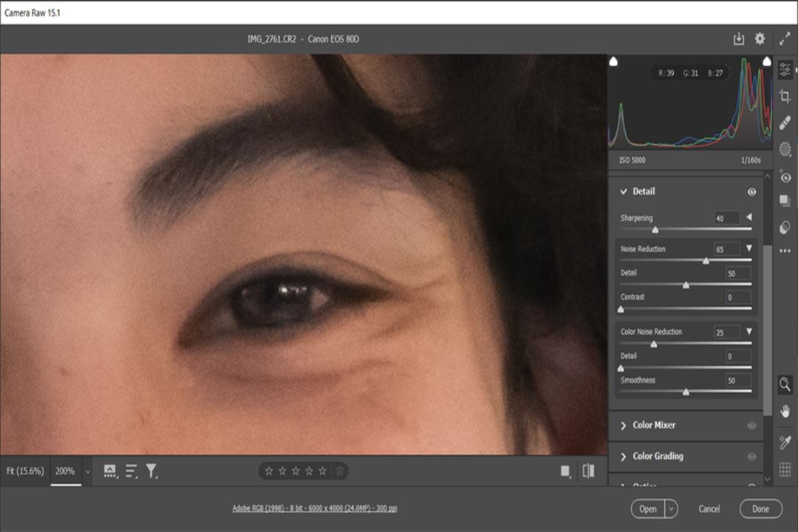Select the Healing brush tool
Image resolution: width=798 pixels, height=532 pixels.
pyautogui.click(x=785, y=123)
